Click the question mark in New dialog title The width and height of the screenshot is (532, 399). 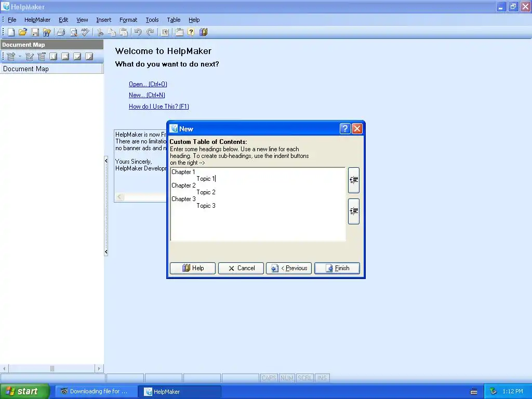[x=345, y=129]
